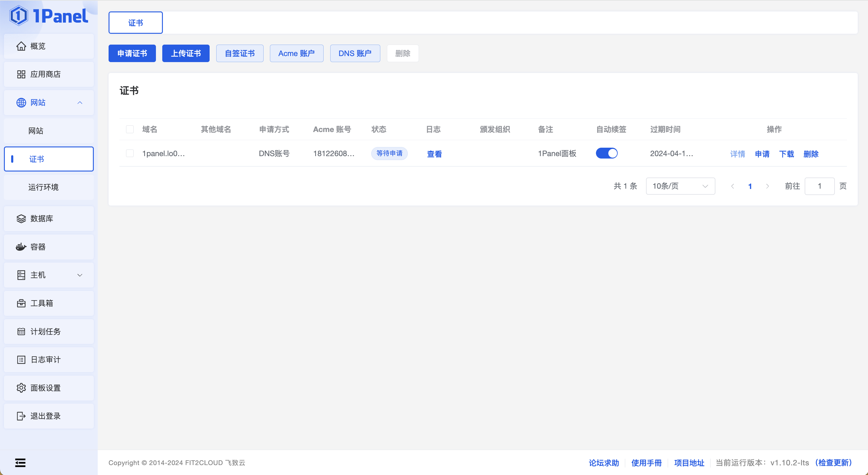Click the 自签证书 button
The image size is (868, 475).
point(239,53)
